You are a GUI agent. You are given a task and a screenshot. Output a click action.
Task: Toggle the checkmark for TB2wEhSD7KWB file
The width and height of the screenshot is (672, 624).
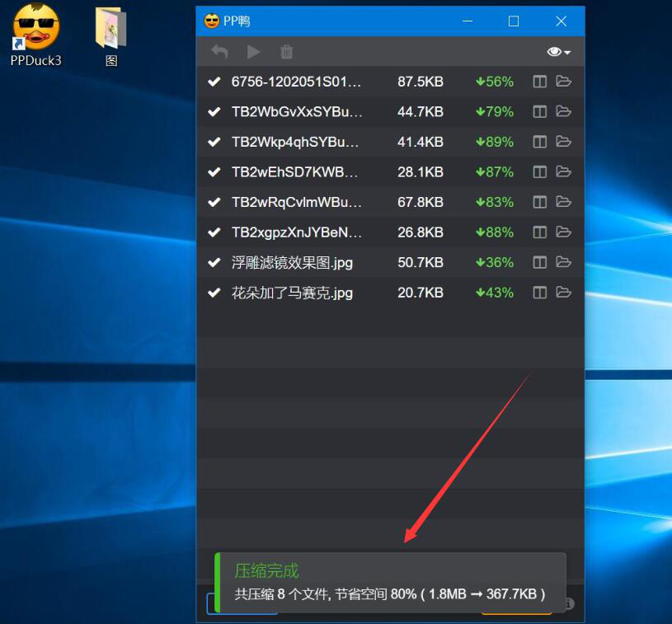point(214,171)
